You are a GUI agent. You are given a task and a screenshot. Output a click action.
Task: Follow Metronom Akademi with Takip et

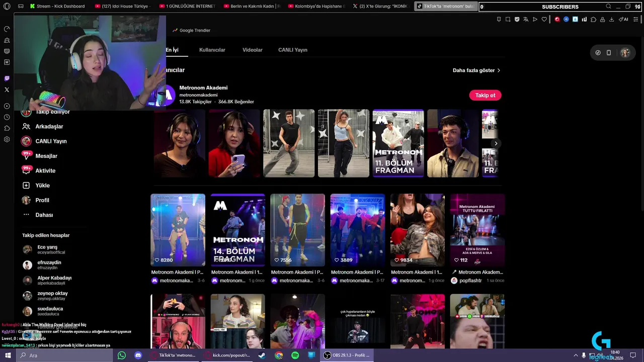(x=485, y=95)
